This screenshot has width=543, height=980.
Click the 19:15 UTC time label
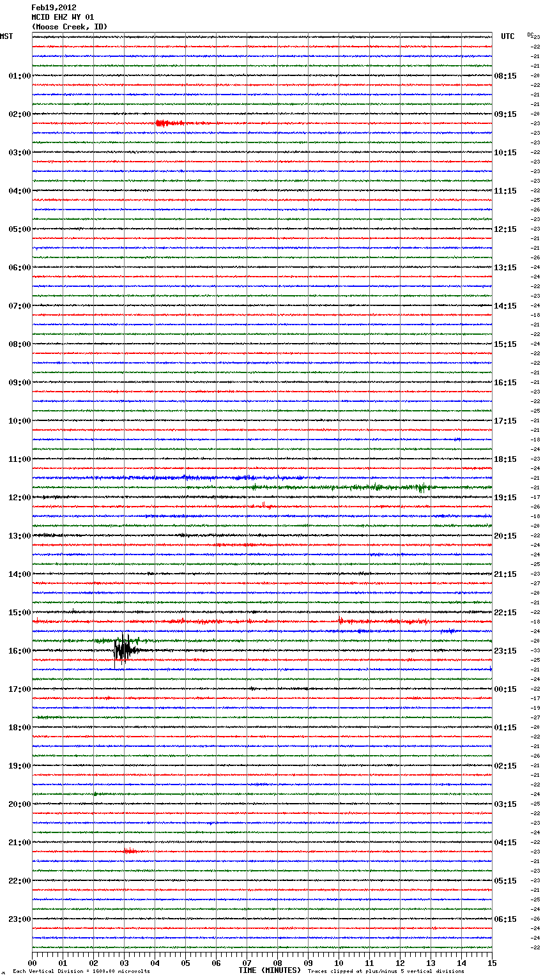505,498
